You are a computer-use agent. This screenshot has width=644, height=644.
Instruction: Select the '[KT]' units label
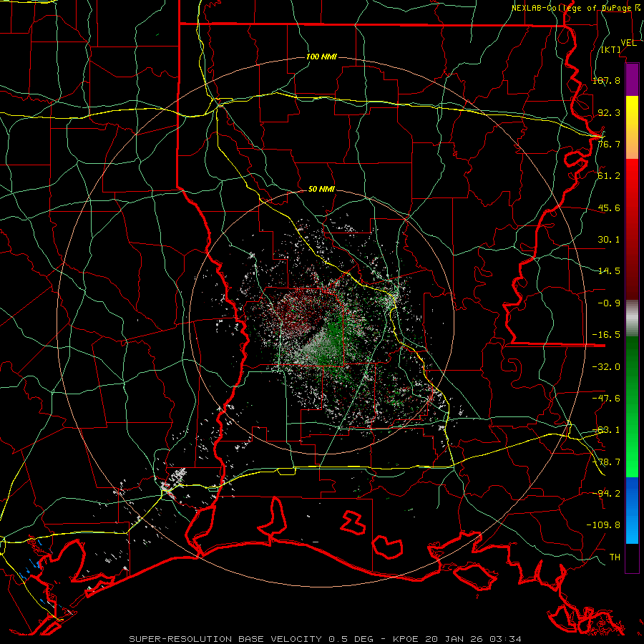click(x=611, y=49)
